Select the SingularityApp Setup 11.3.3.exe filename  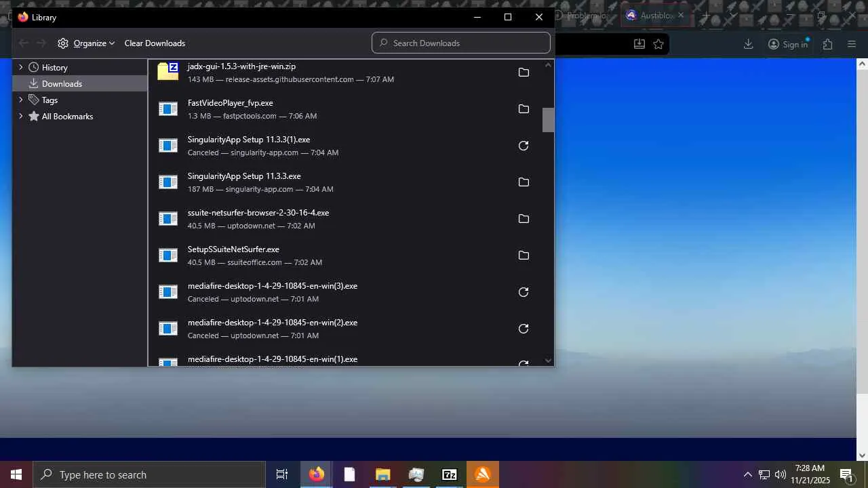[244, 176]
